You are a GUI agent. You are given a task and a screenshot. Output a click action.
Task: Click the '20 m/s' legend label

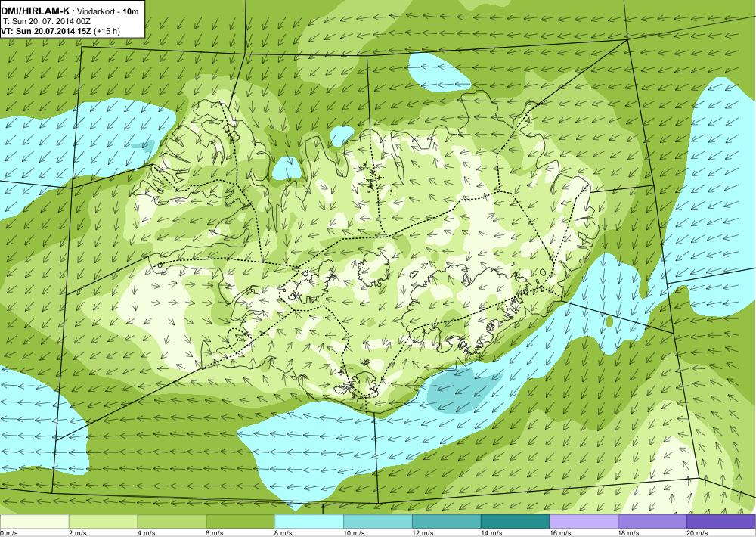pyautogui.click(x=698, y=533)
